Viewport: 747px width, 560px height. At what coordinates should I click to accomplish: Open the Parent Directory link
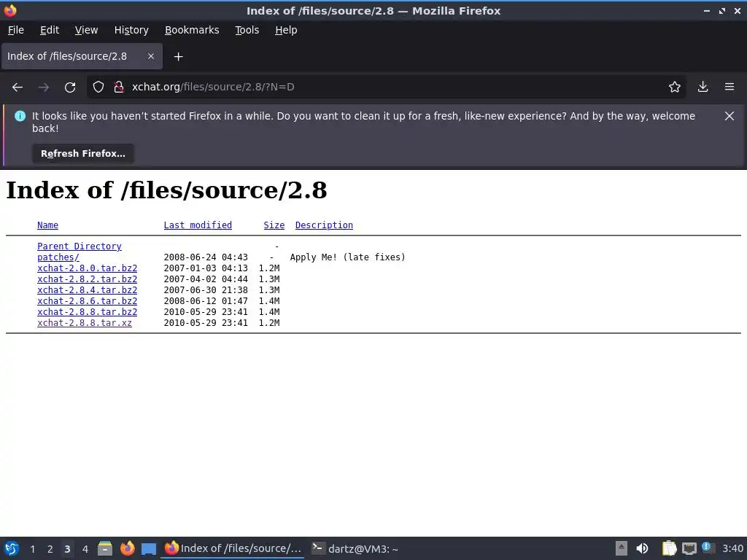(80, 246)
